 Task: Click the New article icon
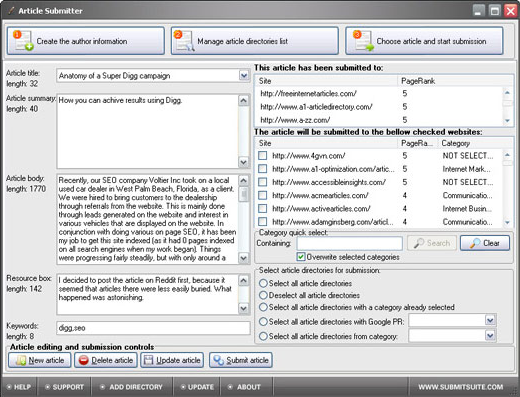(21, 360)
